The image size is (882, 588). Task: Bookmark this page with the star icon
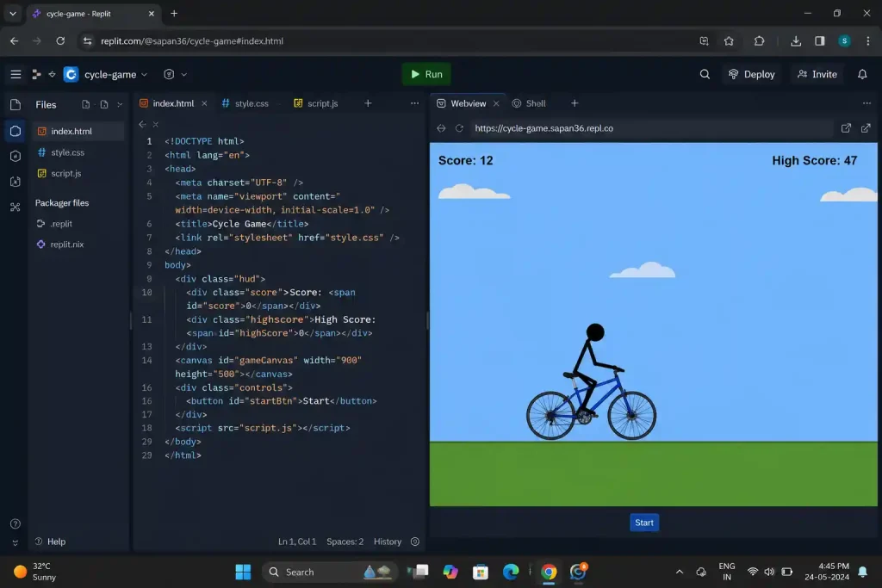(x=729, y=41)
